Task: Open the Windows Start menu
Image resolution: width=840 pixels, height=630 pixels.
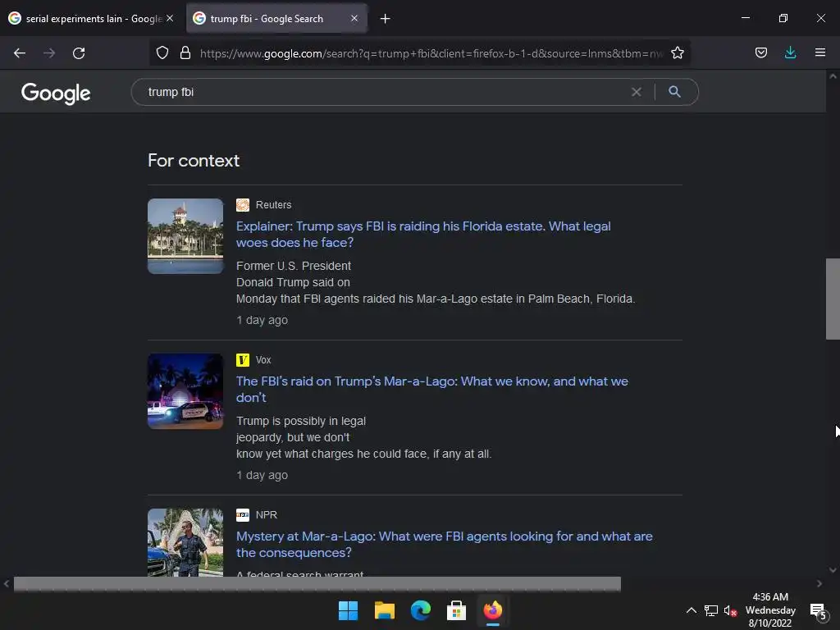Action: pyautogui.click(x=348, y=610)
